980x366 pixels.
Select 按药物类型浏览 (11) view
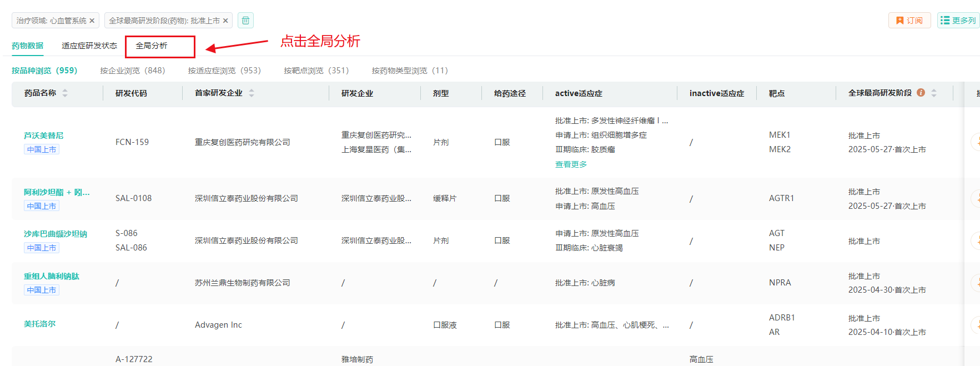pyautogui.click(x=410, y=71)
